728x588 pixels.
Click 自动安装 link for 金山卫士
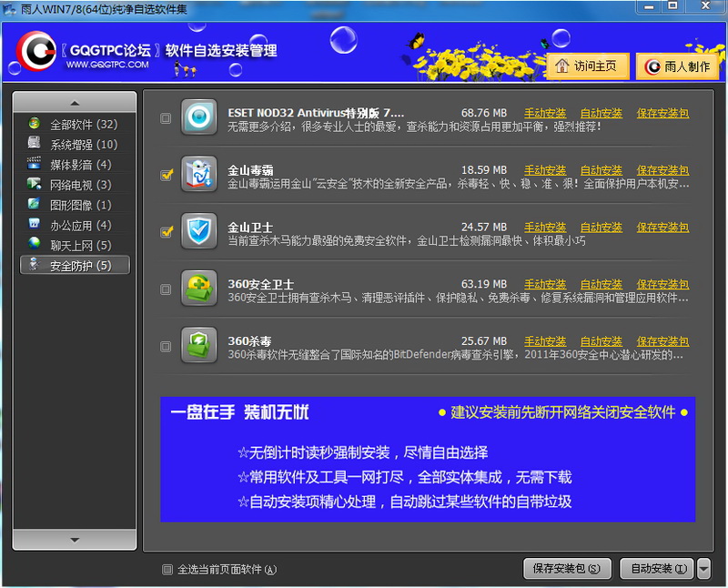tap(602, 228)
